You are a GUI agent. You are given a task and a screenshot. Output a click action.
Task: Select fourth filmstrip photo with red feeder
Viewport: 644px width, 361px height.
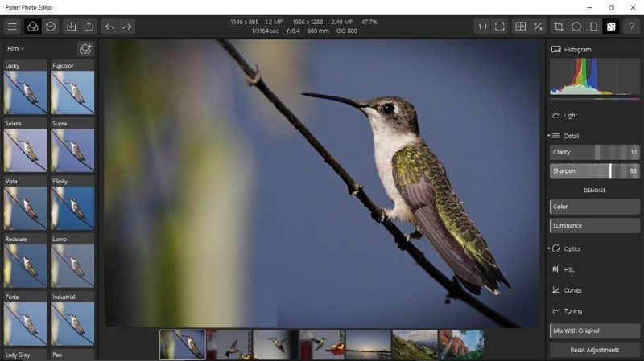(x=322, y=345)
